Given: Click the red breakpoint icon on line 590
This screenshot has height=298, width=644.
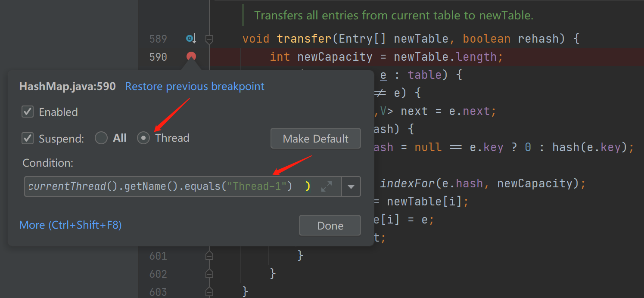Looking at the screenshot, I should point(191,56).
